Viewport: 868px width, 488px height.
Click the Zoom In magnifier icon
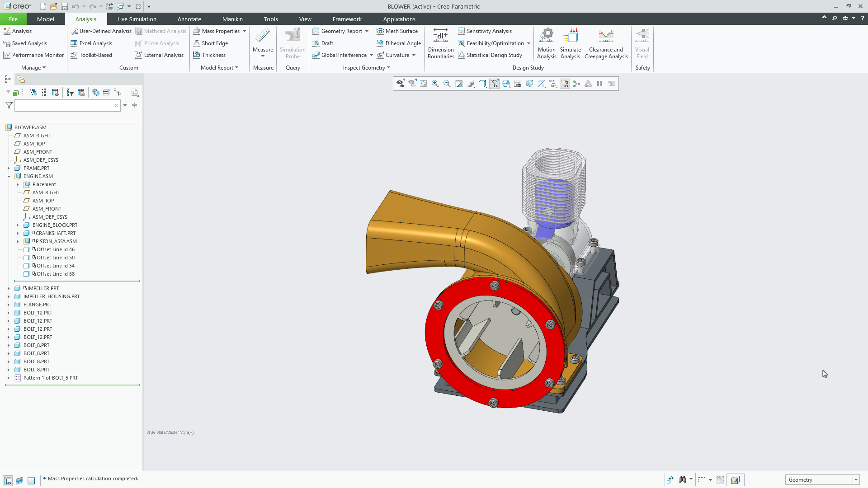coord(435,84)
